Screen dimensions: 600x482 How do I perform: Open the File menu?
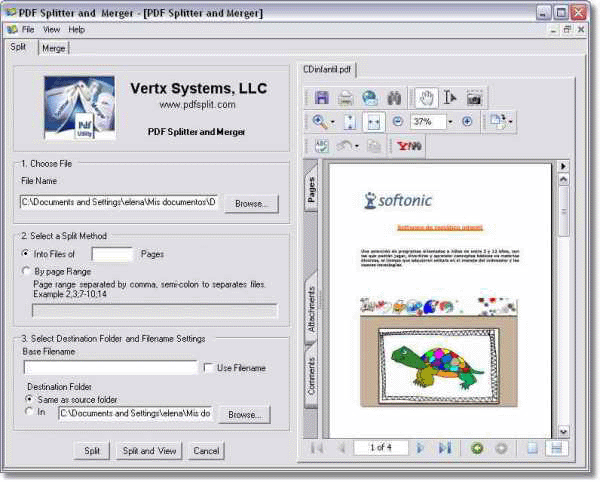pyautogui.click(x=28, y=29)
